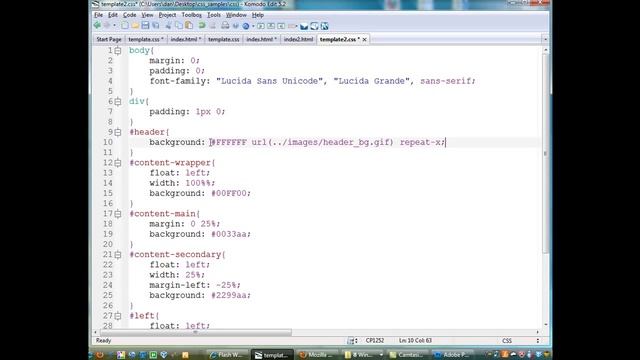Click the last icon on the toolbar
This screenshot has height=360, width=640.
324,26
